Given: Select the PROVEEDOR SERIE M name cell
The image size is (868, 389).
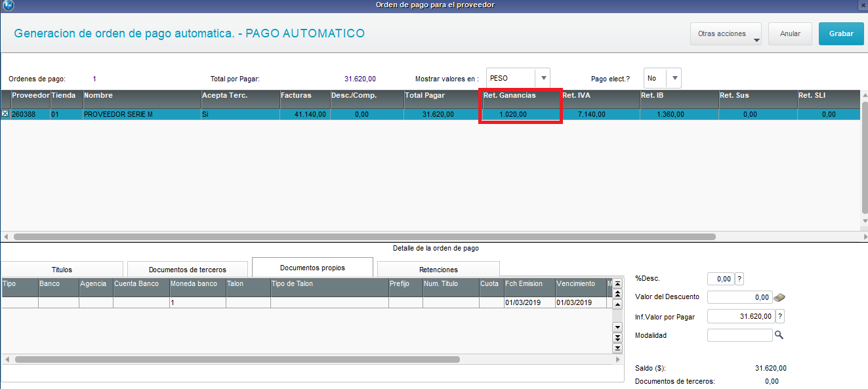Looking at the screenshot, I should (x=142, y=114).
